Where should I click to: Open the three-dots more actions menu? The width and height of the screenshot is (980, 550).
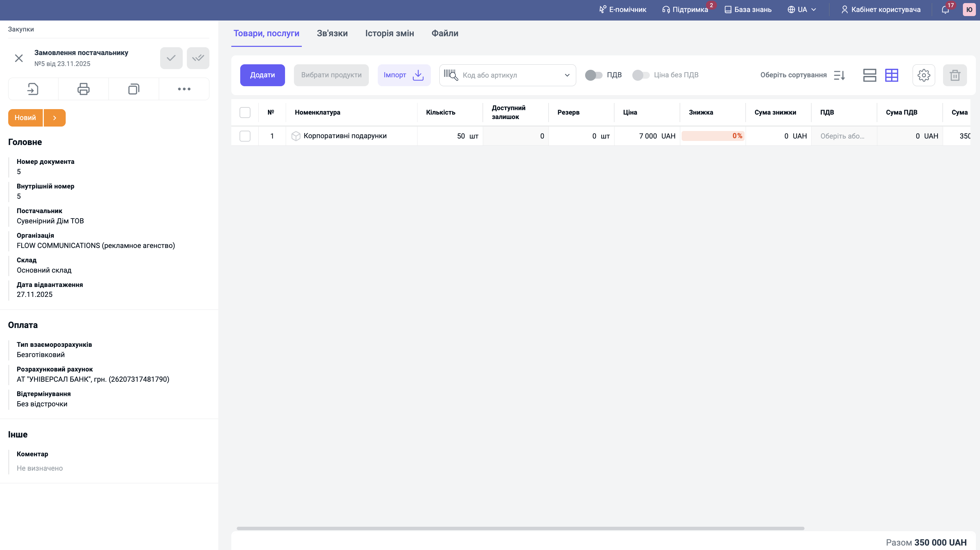coord(184,89)
